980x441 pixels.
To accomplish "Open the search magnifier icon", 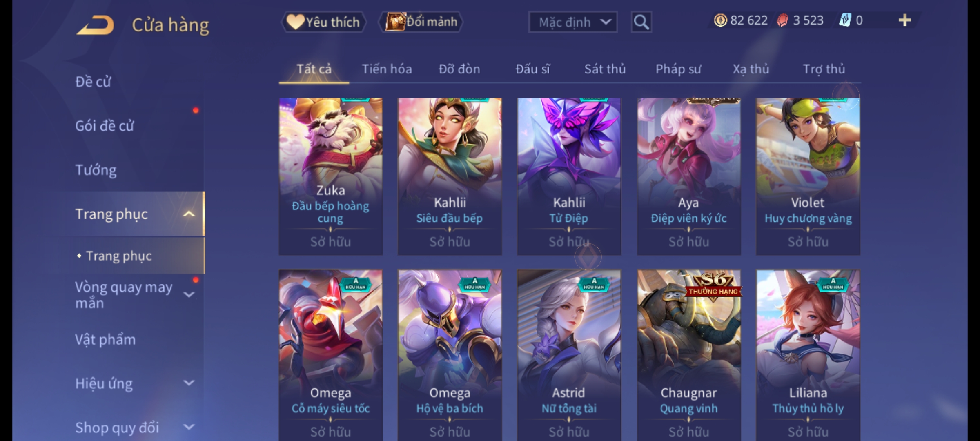I will 641,22.
